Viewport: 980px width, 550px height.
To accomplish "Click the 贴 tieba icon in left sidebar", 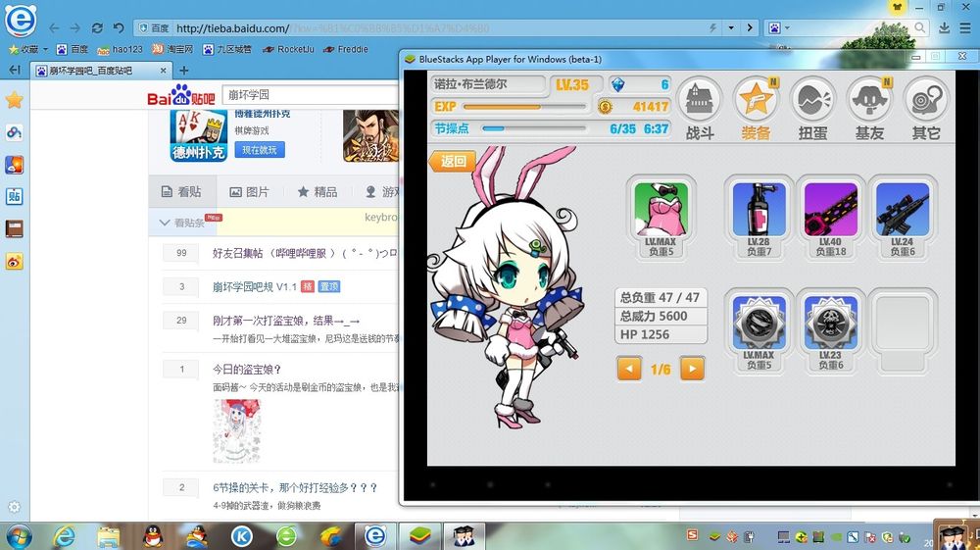I will pos(15,196).
